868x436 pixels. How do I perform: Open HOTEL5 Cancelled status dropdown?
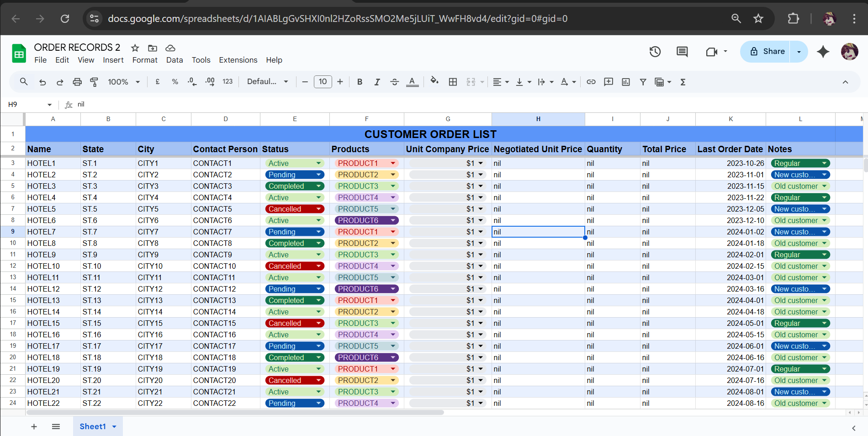pos(319,209)
